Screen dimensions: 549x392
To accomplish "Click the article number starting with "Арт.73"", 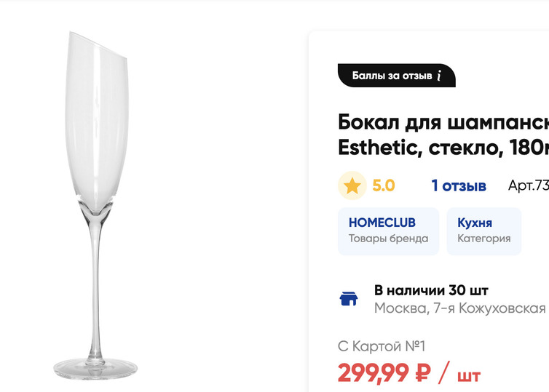I will pos(528,186).
